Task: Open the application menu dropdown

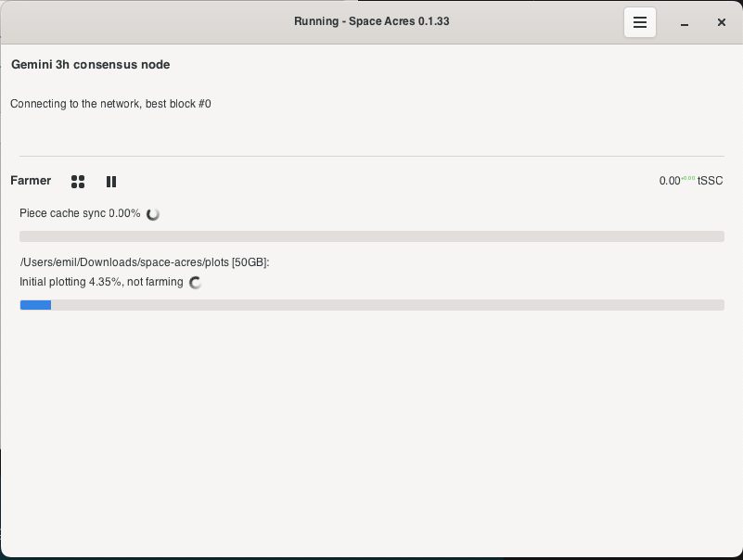Action: [x=640, y=22]
